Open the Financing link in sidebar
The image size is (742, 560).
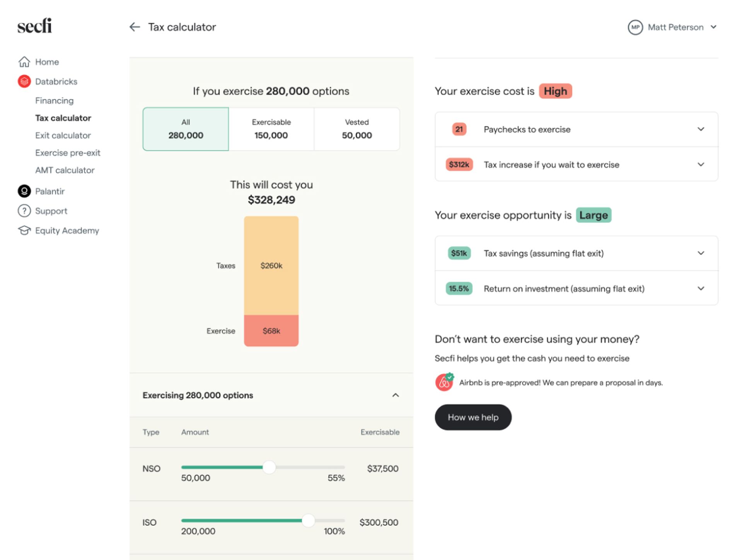pyautogui.click(x=54, y=101)
